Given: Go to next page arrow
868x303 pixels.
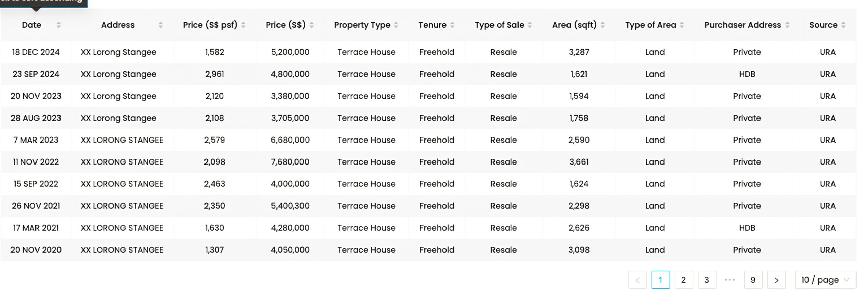Looking at the screenshot, I should click(776, 280).
